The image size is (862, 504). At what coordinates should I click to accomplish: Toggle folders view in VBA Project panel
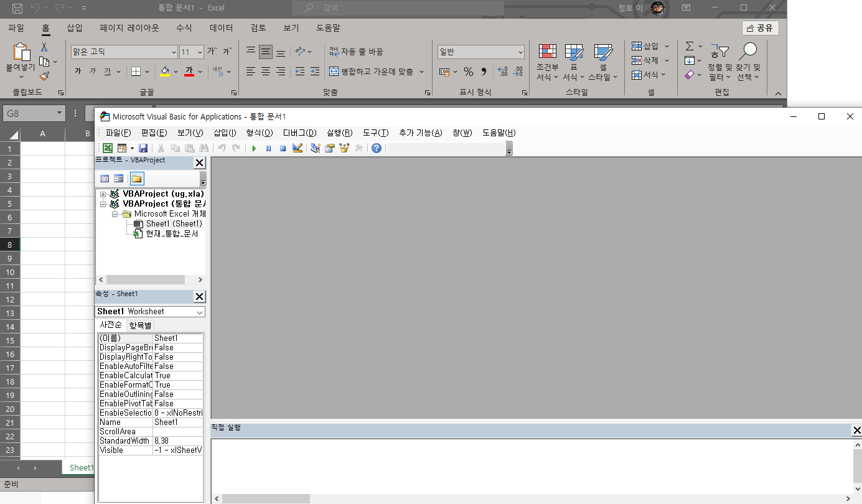click(137, 179)
